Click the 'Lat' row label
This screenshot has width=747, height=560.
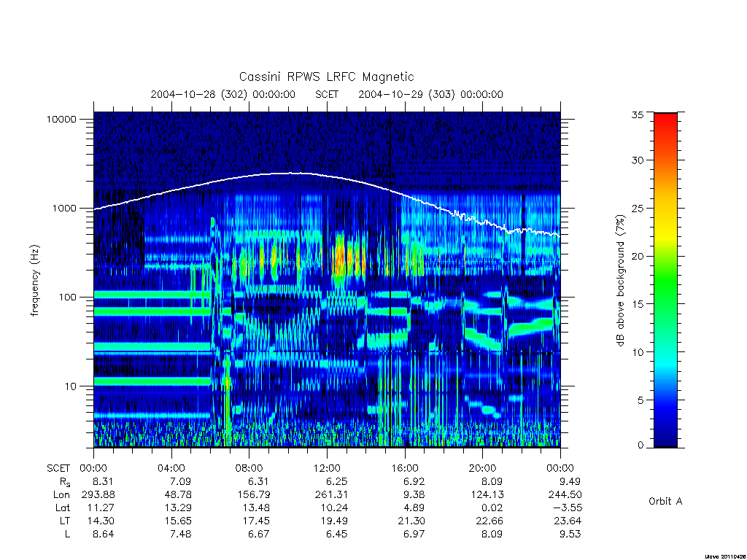tap(63, 508)
